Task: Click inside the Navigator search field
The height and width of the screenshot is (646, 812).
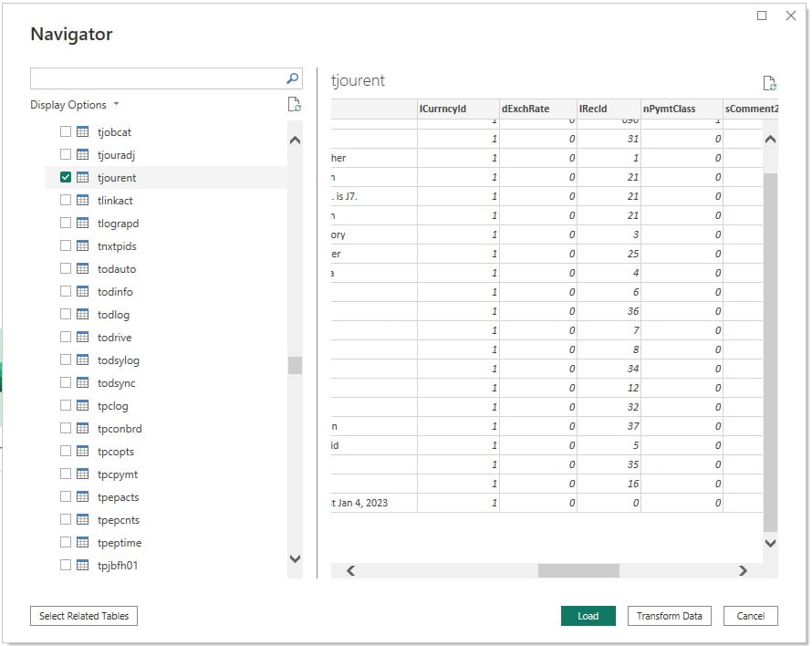Action: point(157,78)
